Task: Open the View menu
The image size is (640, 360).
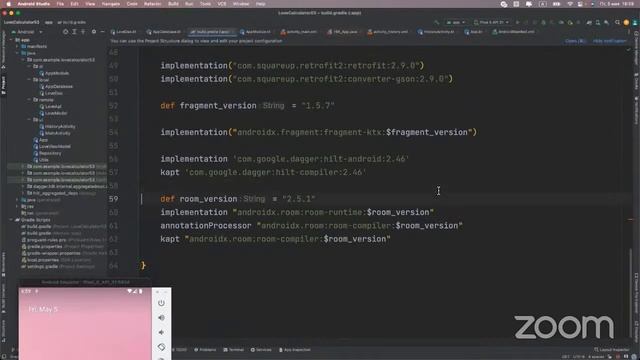Action: click(90, 4)
